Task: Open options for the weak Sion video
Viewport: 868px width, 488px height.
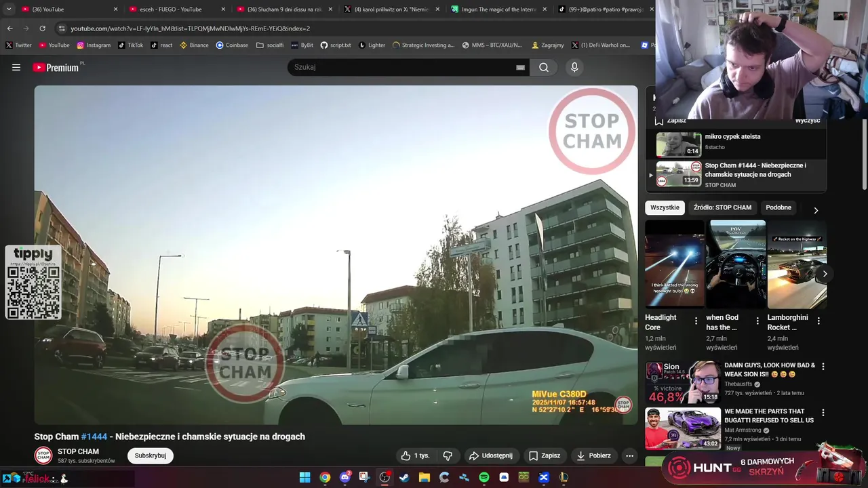Action: point(823,367)
